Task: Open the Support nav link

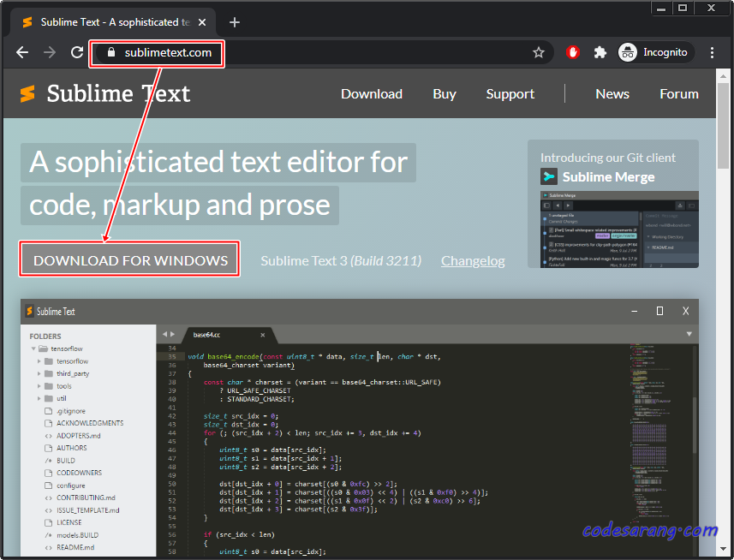Action: point(510,94)
